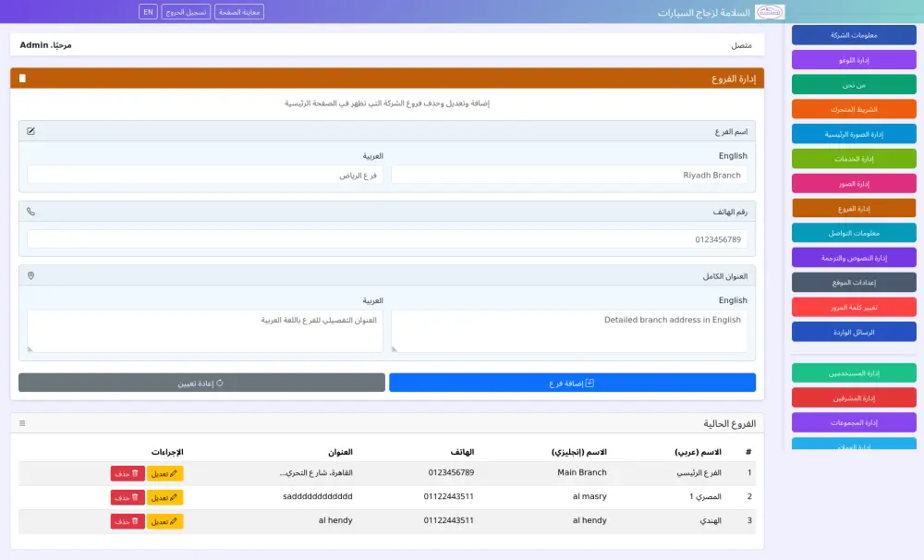Click phone 0123456789 in the table
Viewport: 924px width, 560px height.
click(451, 472)
